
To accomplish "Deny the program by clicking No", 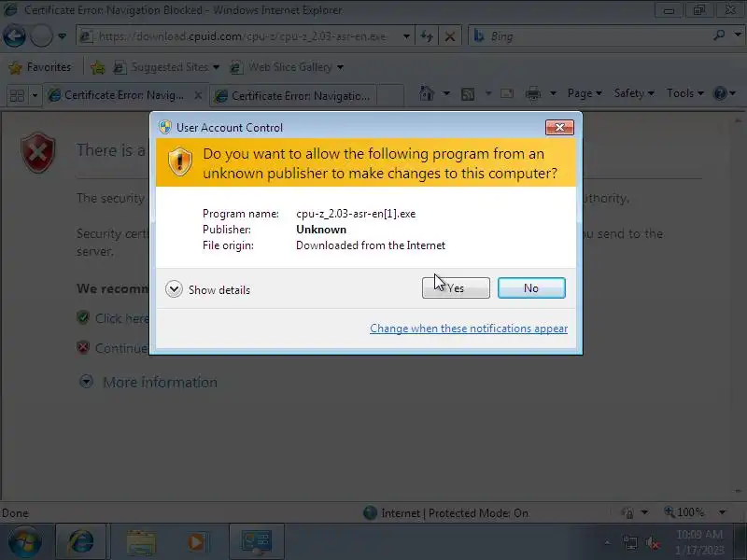I will [x=531, y=288].
